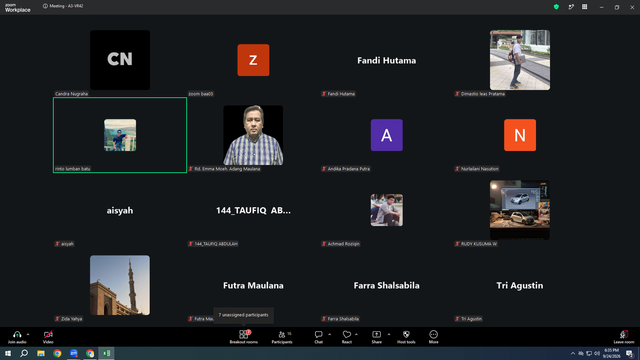Expand the audio options arrow beside Join audio
This screenshot has height=360, width=640.
pos(28,334)
